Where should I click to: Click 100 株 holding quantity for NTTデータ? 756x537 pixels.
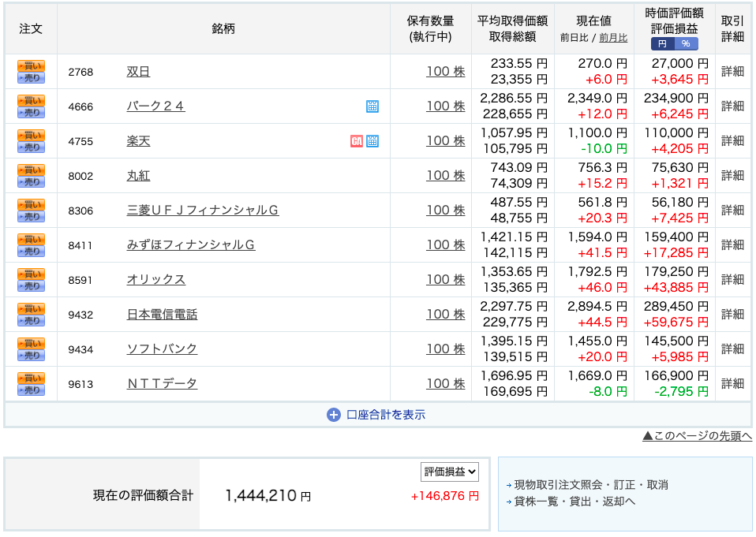pyautogui.click(x=446, y=384)
